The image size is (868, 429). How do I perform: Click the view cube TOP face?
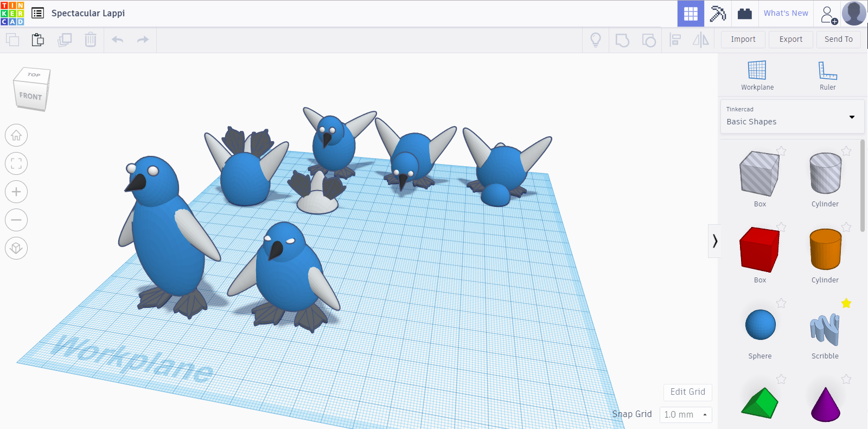34,75
